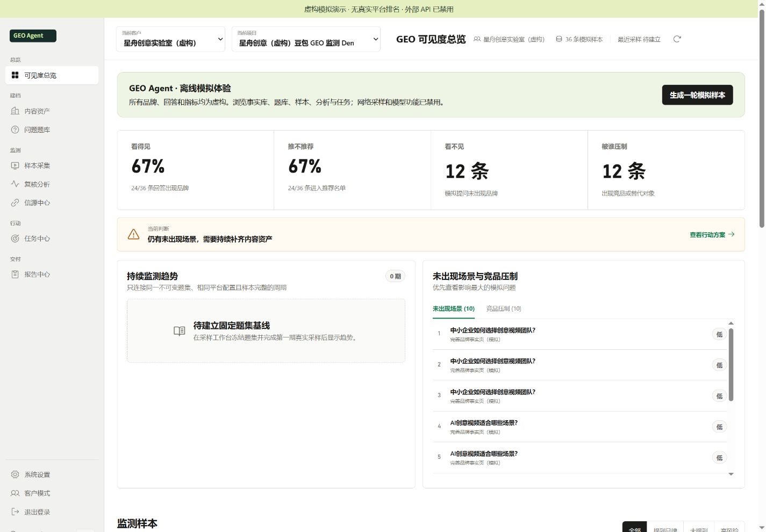Open 内容资产 from the sidebar
Screen dimensions: 766x532
52,111
